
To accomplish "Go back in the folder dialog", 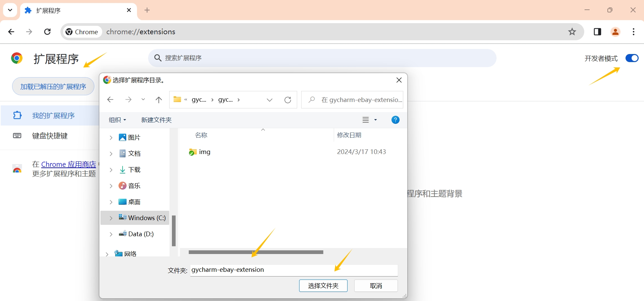I will pyautogui.click(x=110, y=100).
